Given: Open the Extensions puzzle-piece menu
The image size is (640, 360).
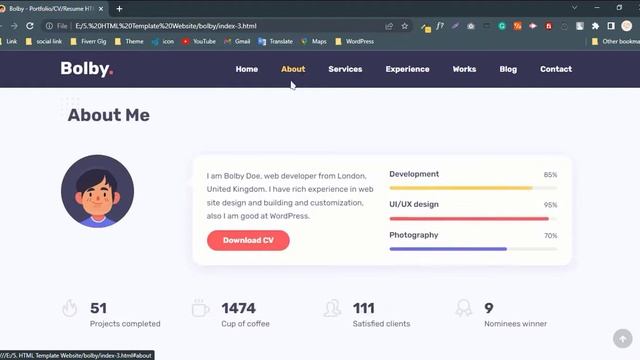Looking at the screenshot, I should tap(595, 26).
